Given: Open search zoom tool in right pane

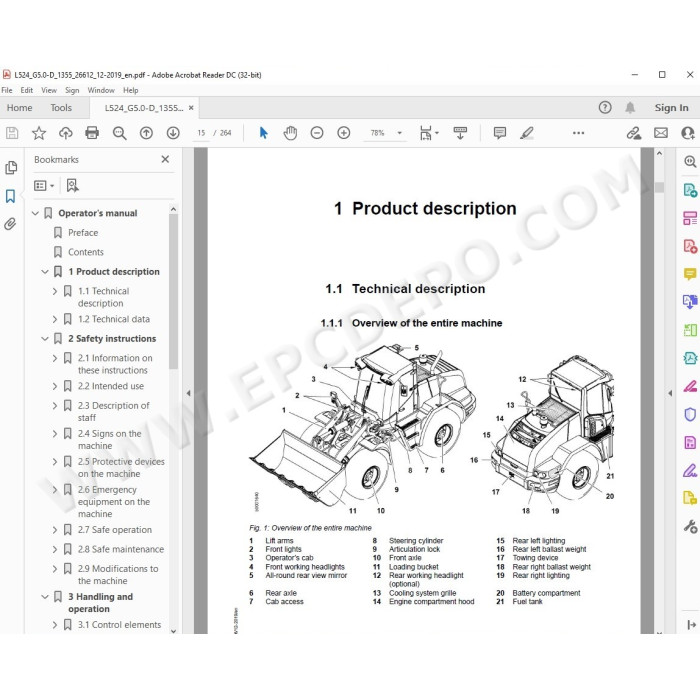Looking at the screenshot, I should (x=690, y=162).
